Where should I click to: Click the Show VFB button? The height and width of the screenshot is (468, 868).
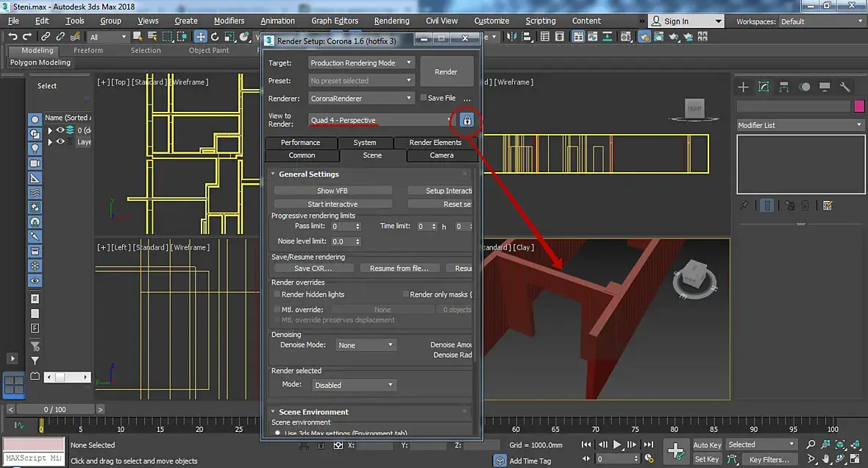(x=332, y=191)
